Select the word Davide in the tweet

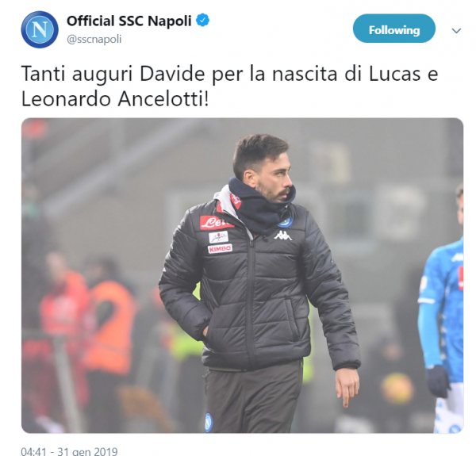coord(172,74)
